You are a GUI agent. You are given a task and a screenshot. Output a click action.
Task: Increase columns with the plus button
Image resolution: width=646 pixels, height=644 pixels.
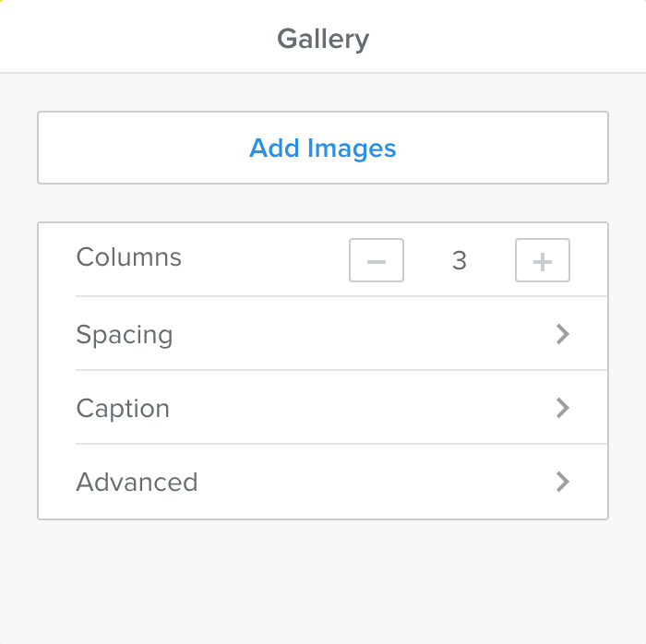543,261
